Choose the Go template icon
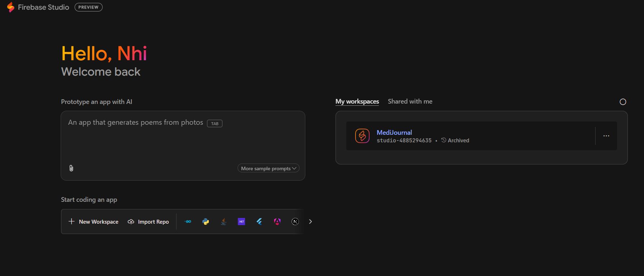The height and width of the screenshot is (276, 644). (188, 222)
